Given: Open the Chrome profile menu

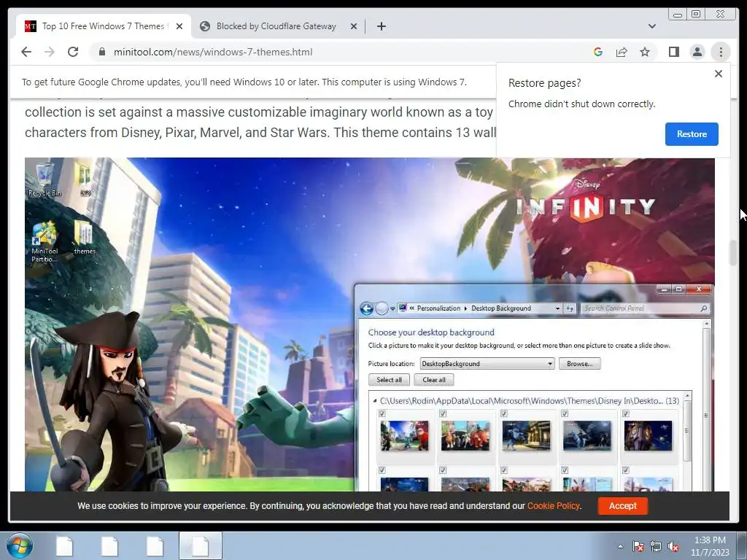Looking at the screenshot, I should coord(697,52).
